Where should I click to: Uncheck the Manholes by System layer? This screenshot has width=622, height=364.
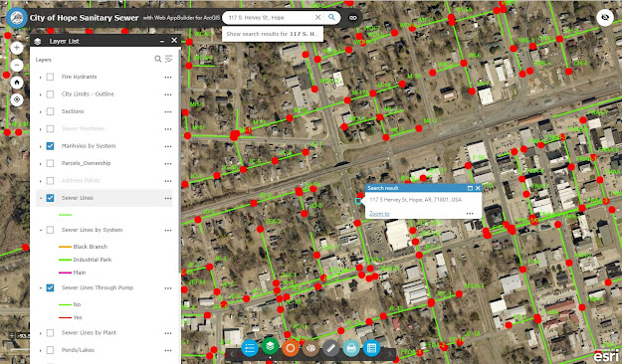[50, 146]
